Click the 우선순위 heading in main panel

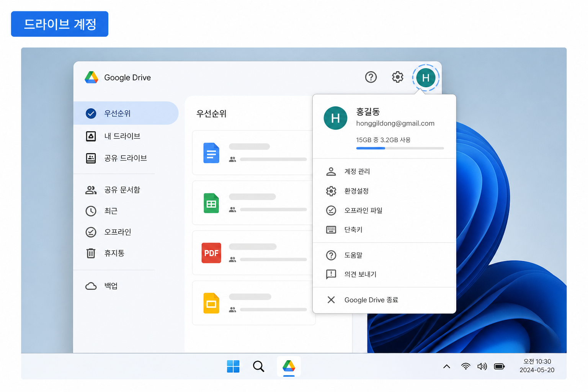(x=211, y=114)
